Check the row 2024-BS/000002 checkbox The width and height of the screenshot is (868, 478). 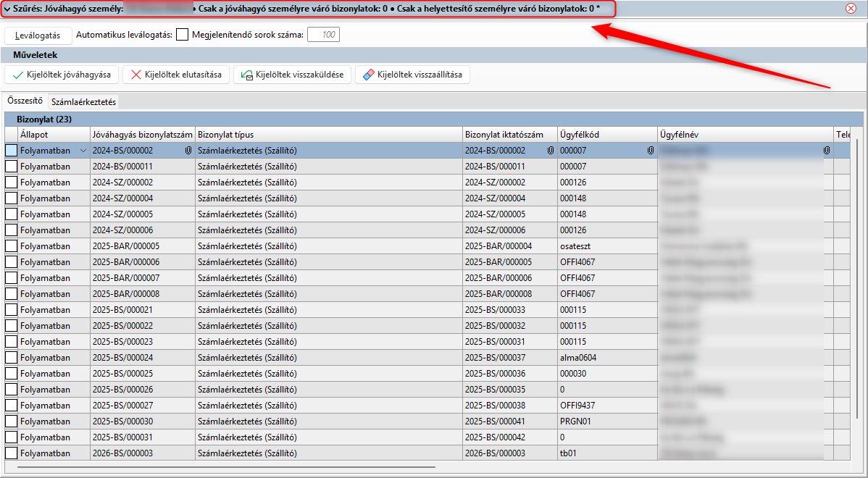tap(11, 150)
